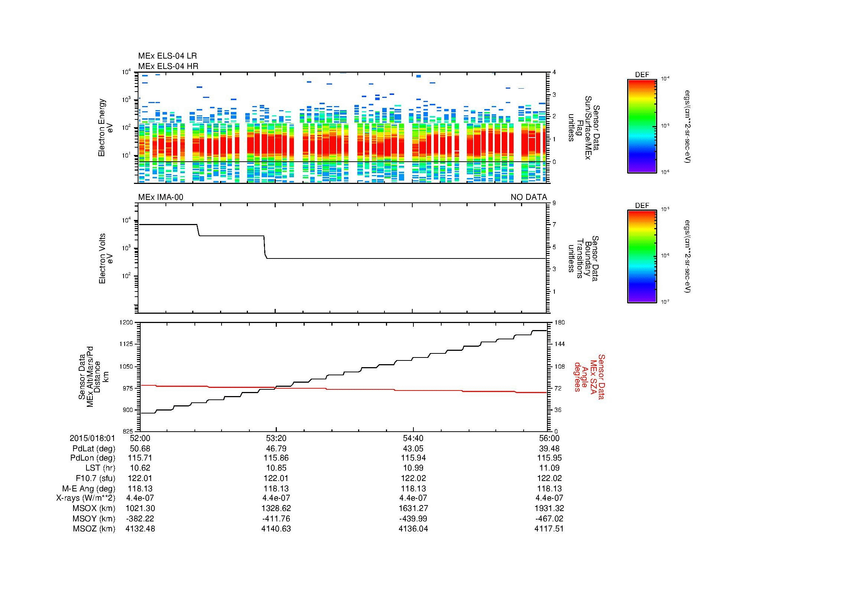Click the 'PdLat (deg)' row label

(94, 449)
